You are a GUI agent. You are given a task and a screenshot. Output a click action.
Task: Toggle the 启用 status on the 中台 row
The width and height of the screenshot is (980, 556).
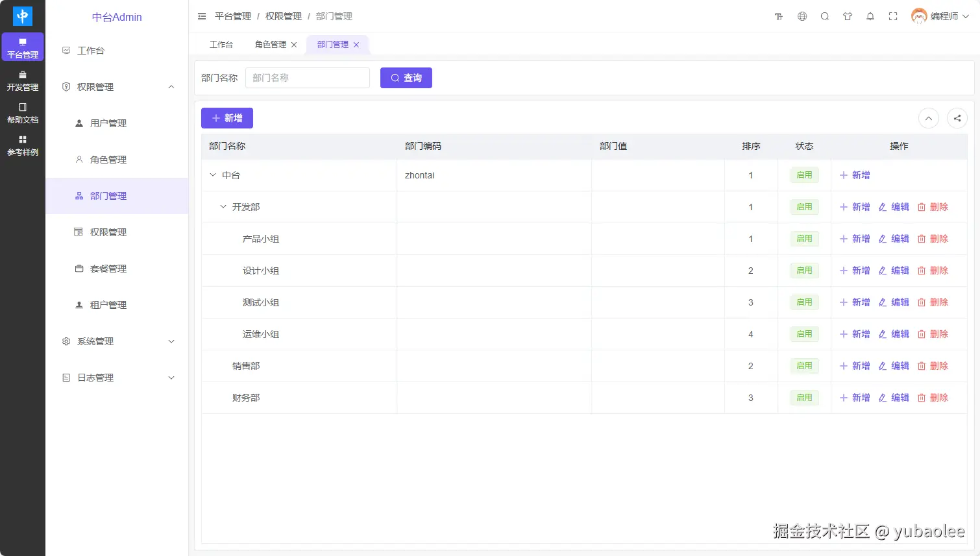tap(804, 175)
